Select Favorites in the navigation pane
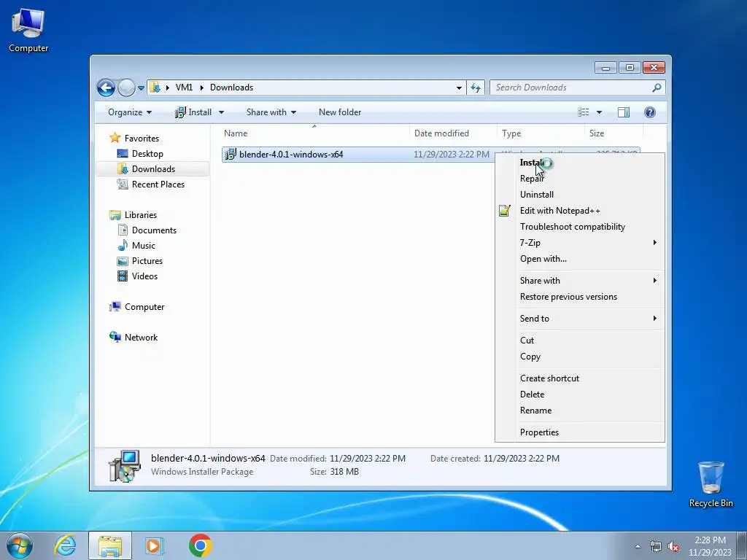The width and height of the screenshot is (747, 560). tap(142, 139)
